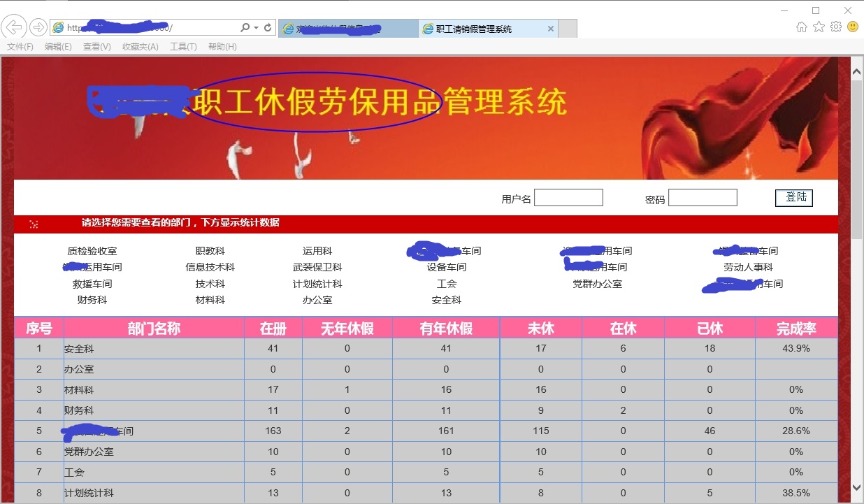Select the 设备车间 department link
This screenshot has width=864, height=504.
tap(447, 267)
